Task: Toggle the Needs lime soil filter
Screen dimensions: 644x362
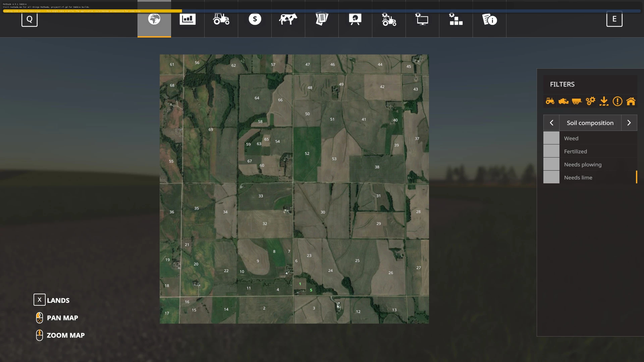Action: pyautogui.click(x=590, y=177)
